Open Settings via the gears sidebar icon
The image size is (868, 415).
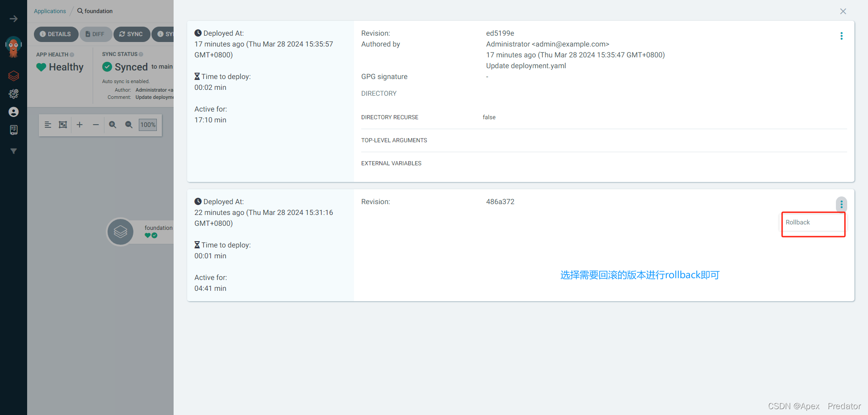[x=14, y=94]
